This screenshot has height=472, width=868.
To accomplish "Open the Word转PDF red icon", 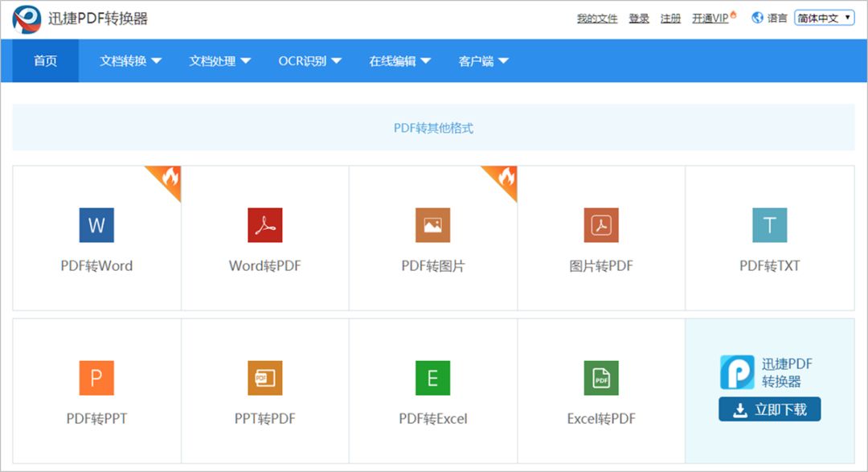I will [x=264, y=225].
